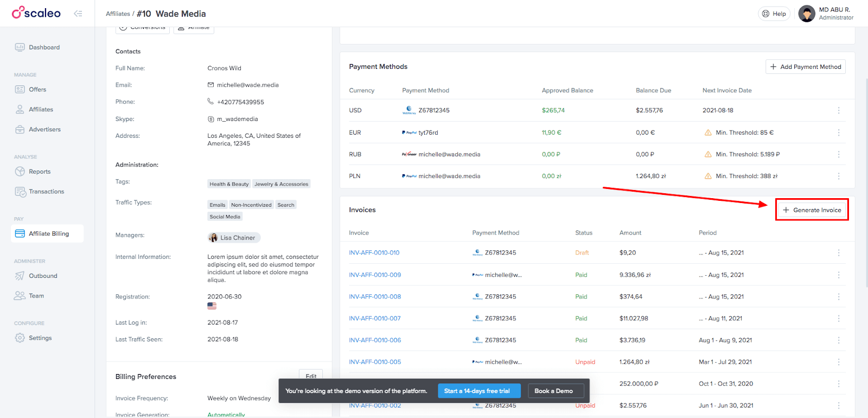The height and width of the screenshot is (418, 868).
Task: Open Settings via the gear icon
Action: click(x=20, y=338)
